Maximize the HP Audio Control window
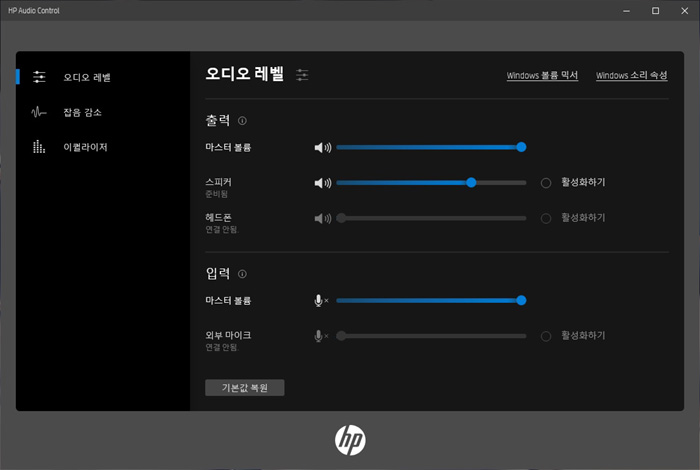Viewport: 700px width, 470px height. click(x=655, y=11)
